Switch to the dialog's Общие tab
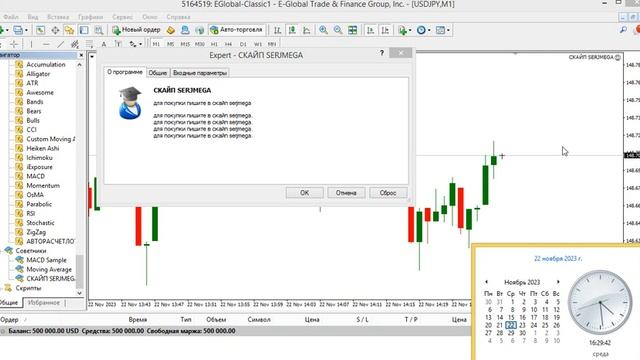Screen dimensions: 640x360 pos(158,73)
